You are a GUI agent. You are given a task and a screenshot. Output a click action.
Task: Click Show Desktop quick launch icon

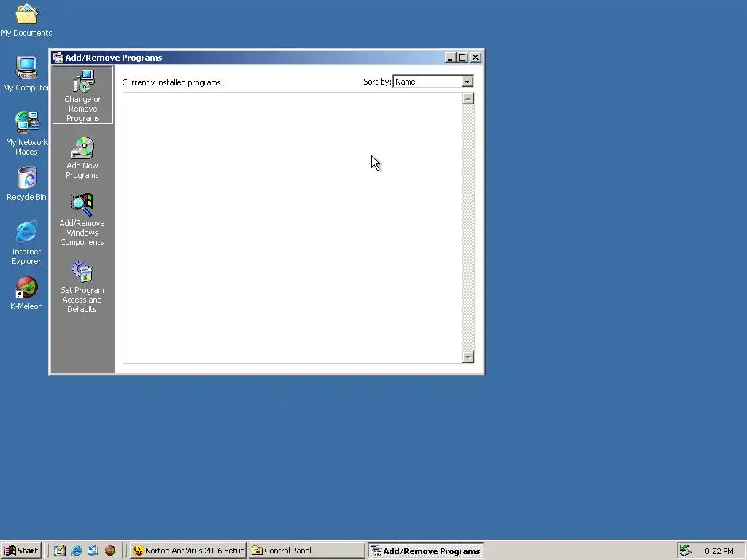(x=60, y=551)
